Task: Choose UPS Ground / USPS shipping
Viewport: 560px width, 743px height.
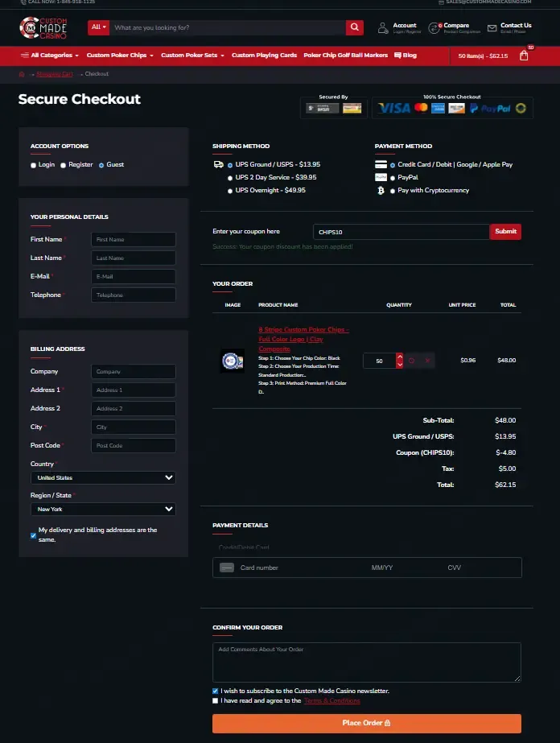Action: tap(230, 165)
